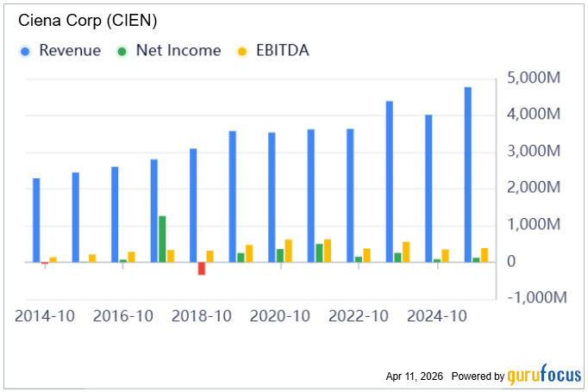Click the '5,000M' axis value
The image size is (588, 392).
534,78
